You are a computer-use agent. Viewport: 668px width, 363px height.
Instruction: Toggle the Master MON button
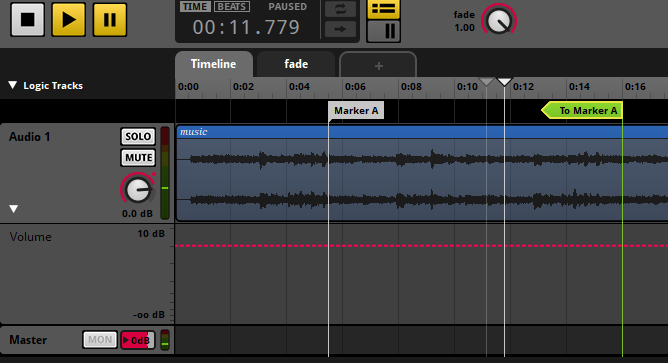coord(100,340)
